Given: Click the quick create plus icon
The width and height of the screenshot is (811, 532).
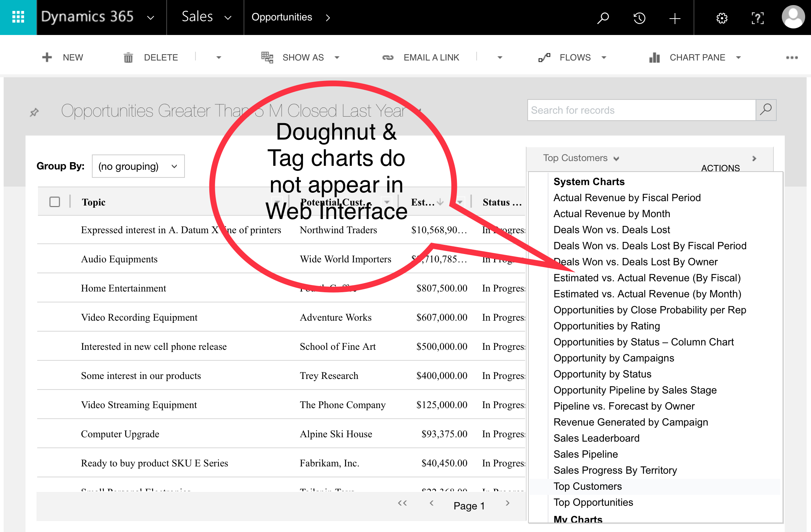Looking at the screenshot, I should [x=675, y=18].
